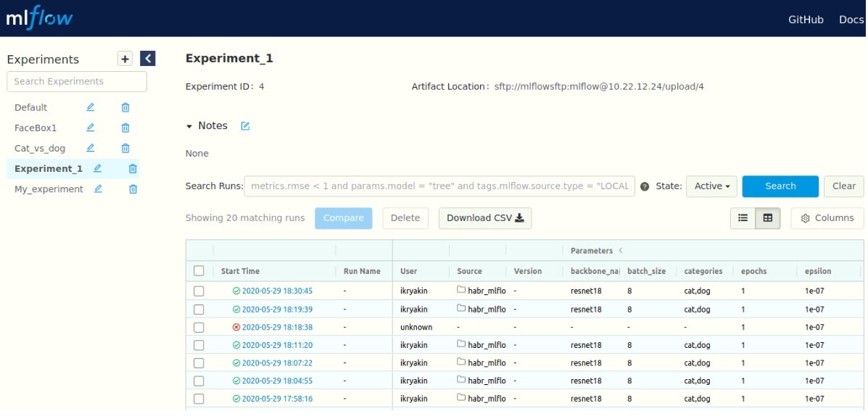Open the search runs help icon
This screenshot has width=868, height=419.
pos(645,186)
